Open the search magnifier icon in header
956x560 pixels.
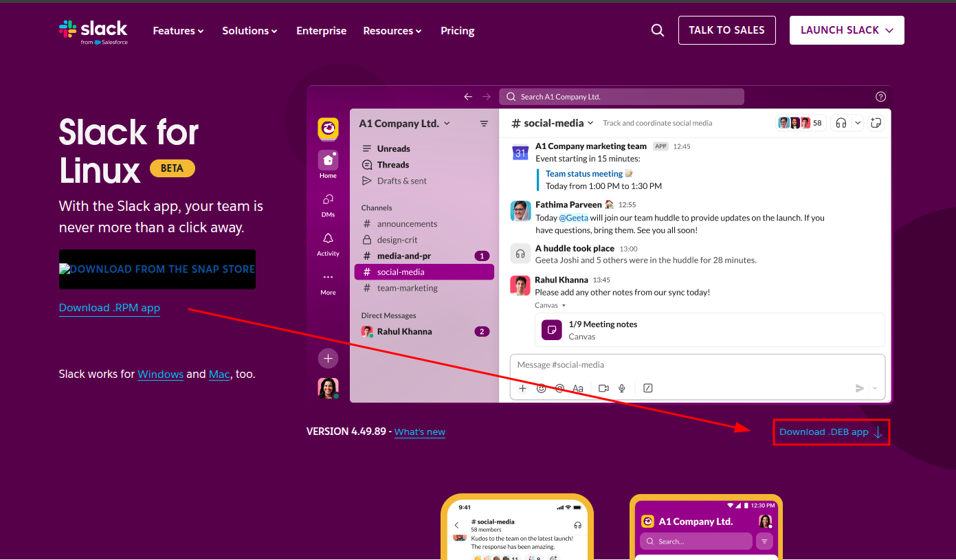pyautogui.click(x=658, y=30)
